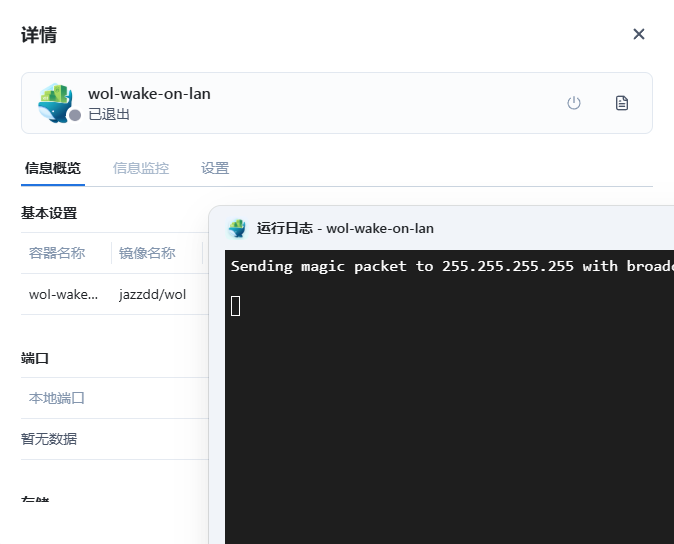
Task: Click the 端口 section heading
Action: coord(35,358)
